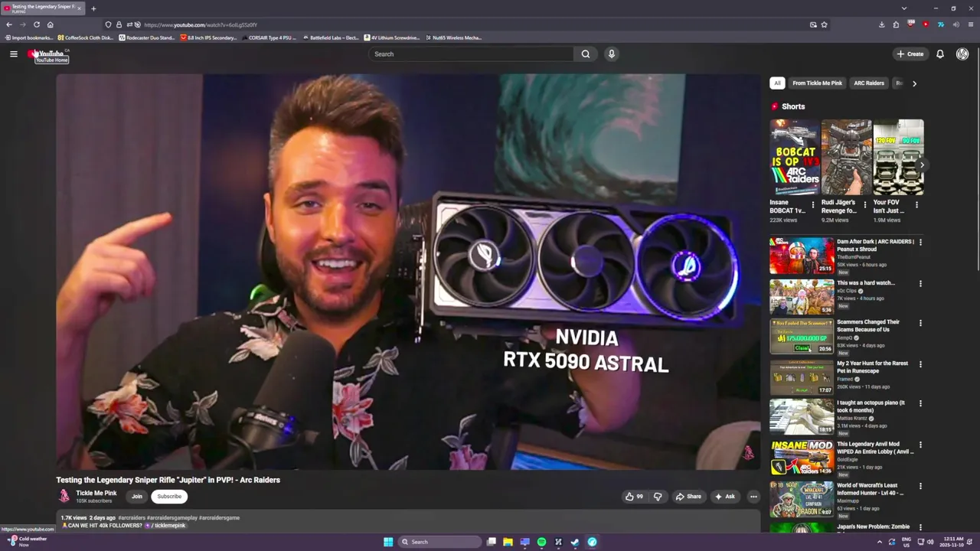
Task: Open Scammers Changed Their Scams video title
Action: pyautogui.click(x=868, y=325)
